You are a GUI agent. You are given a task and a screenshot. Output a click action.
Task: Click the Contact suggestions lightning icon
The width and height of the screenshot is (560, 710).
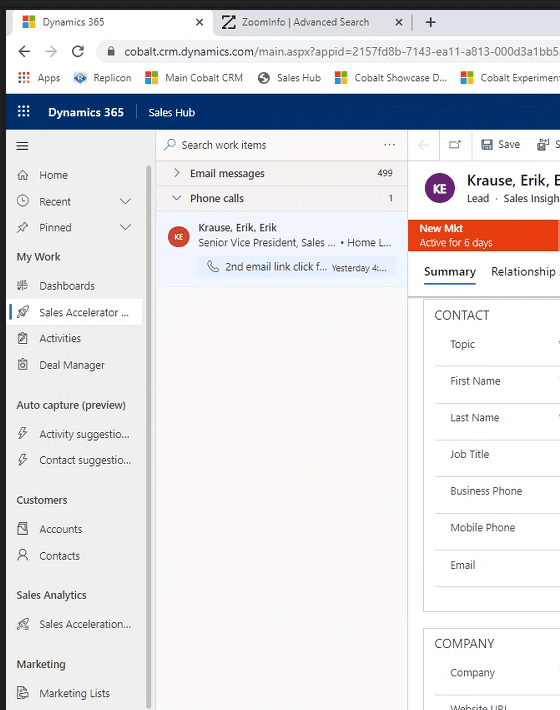click(x=23, y=460)
